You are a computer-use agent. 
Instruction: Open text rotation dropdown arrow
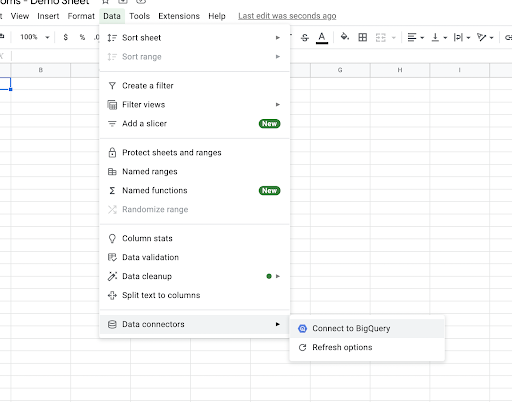click(x=491, y=38)
